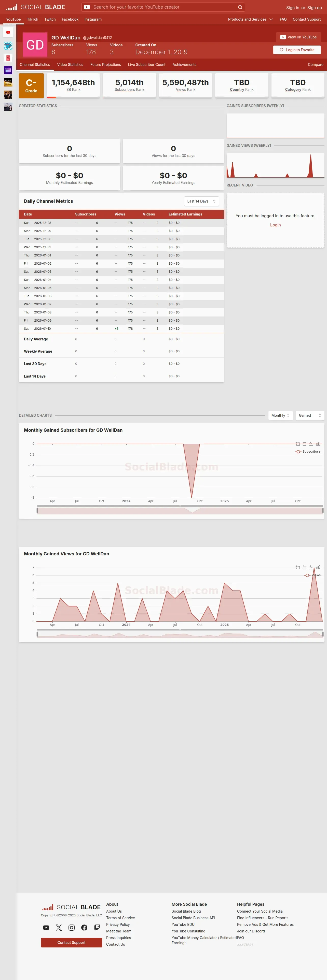This screenshot has width=327, height=980.
Task: Open the Achievements tab
Action: click(x=184, y=65)
